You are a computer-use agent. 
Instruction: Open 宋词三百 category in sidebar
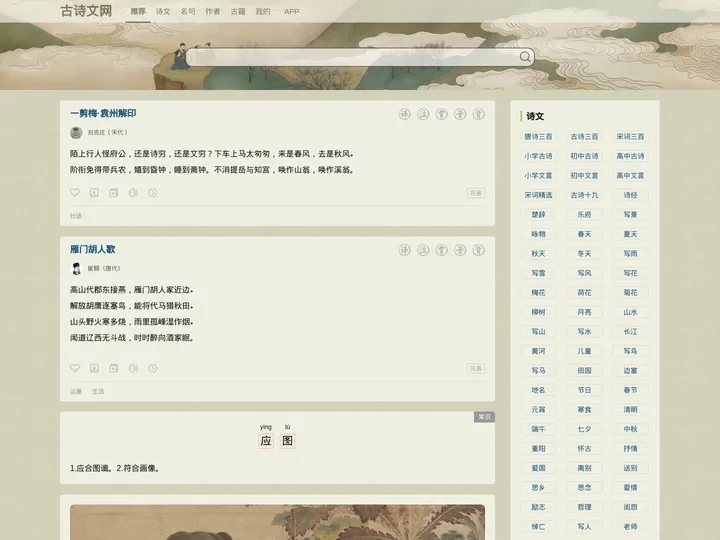coord(630,136)
